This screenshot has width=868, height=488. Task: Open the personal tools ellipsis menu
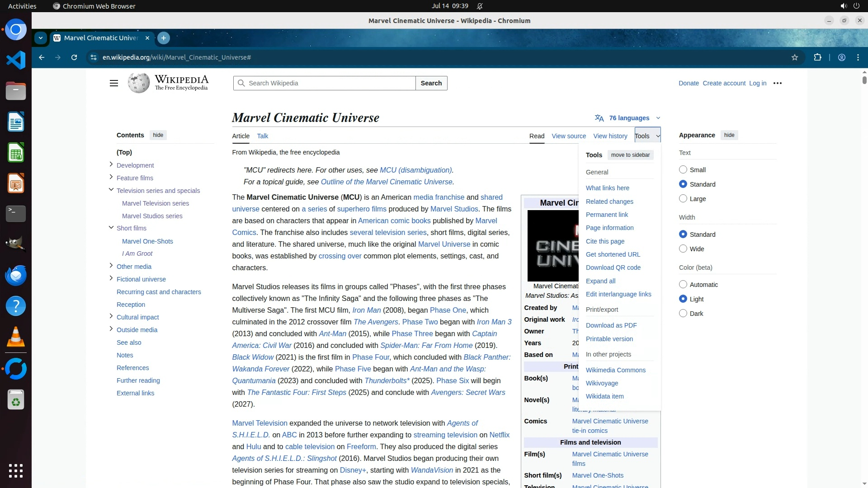pos(778,83)
